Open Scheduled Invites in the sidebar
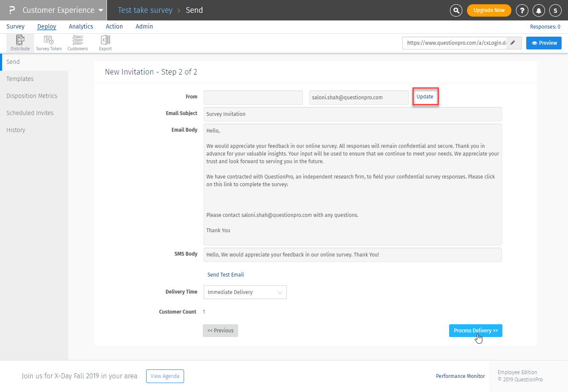 (30, 113)
